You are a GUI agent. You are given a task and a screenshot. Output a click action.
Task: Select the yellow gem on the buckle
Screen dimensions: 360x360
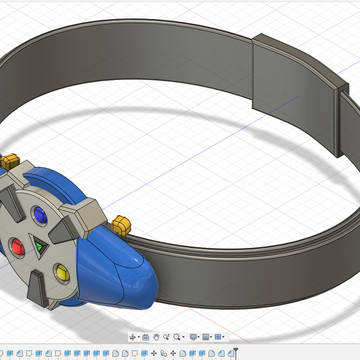[x=62, y=272]
